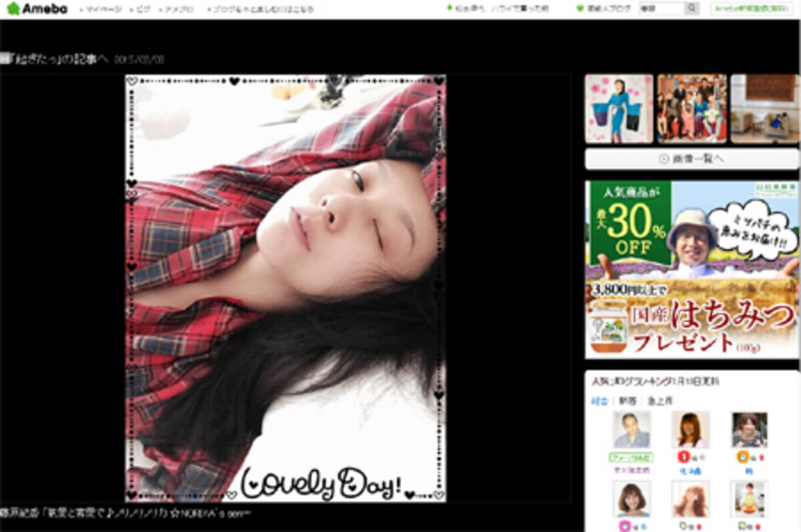The image size is (801, 532).
Task: Click the header search input field
Action: pyautogui.click(x=661, y=9)
